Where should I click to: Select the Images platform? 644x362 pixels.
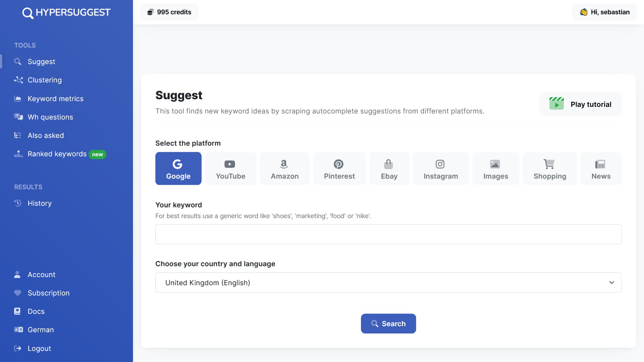coord(496,168)
